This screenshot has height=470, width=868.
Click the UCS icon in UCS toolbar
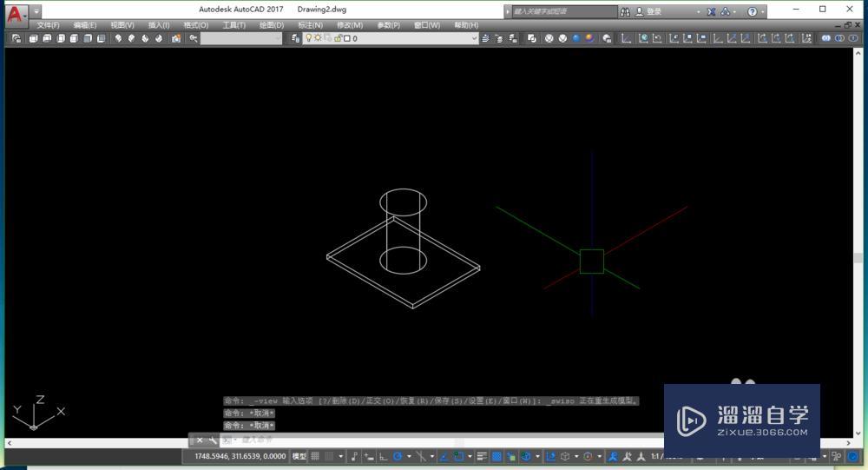[x=626, y=38]
